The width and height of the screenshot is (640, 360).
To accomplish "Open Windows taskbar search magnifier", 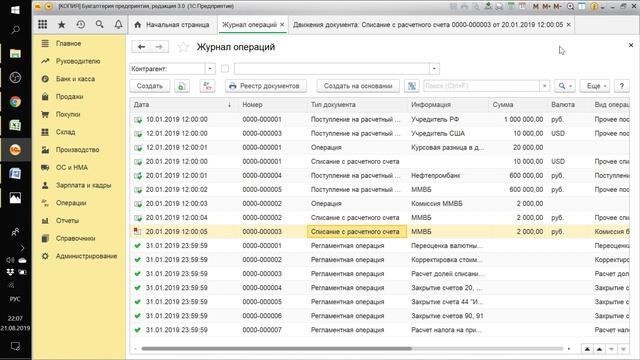I will click(x=16, y=30).
